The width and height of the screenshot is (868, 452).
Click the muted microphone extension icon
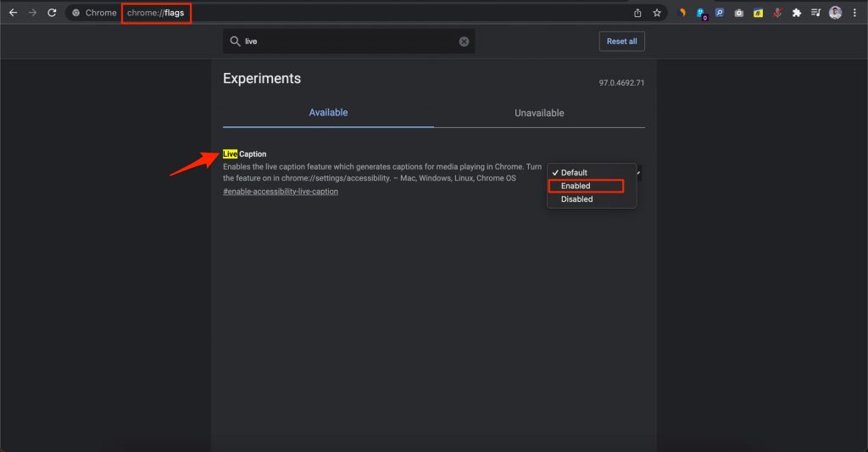click(x=776, y=13)
